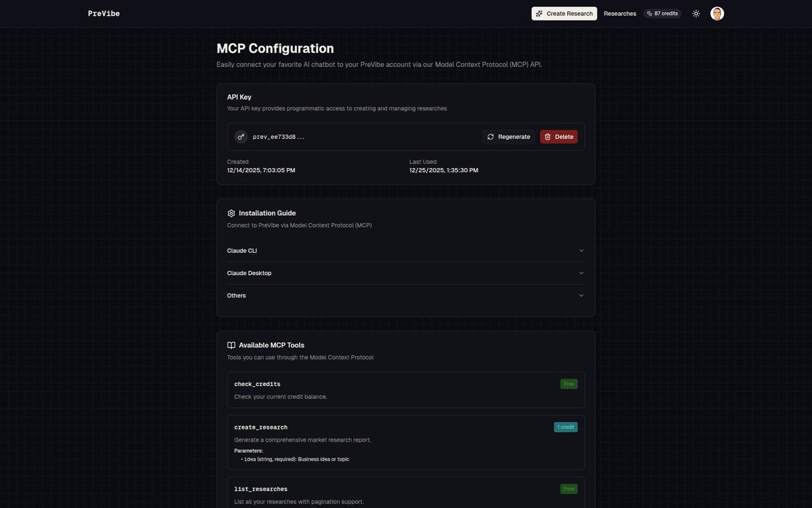Image resolution: width=812 pixels, height=508 pixels.
Task: Select the create_research tool name
Action: (261, 427)
